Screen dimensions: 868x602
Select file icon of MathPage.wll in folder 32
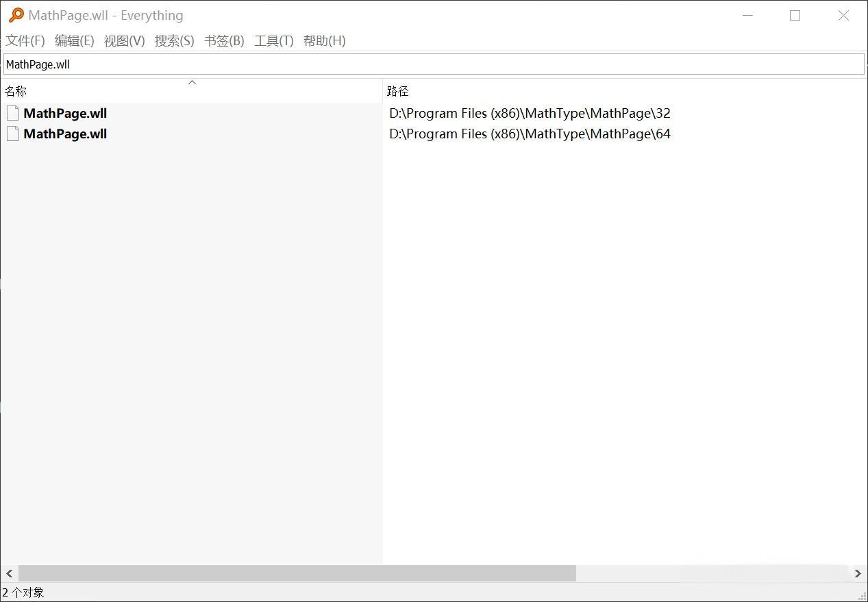(12, 113)
